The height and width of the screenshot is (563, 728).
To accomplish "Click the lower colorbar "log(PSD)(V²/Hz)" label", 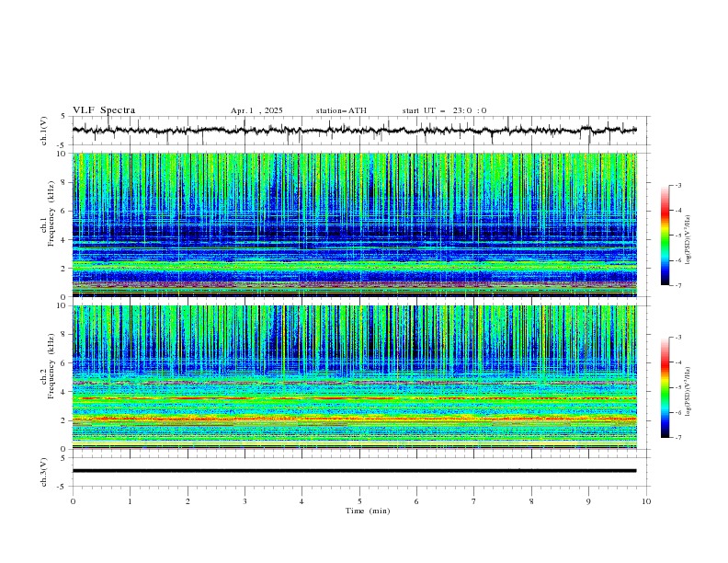I will click(x=688, y=391).
